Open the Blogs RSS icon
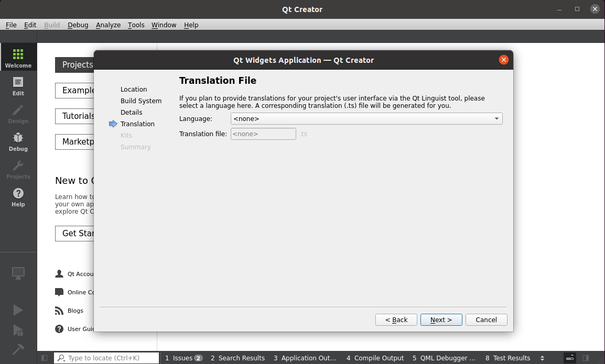This screenshot has width=605, height=364. [59, 311]
